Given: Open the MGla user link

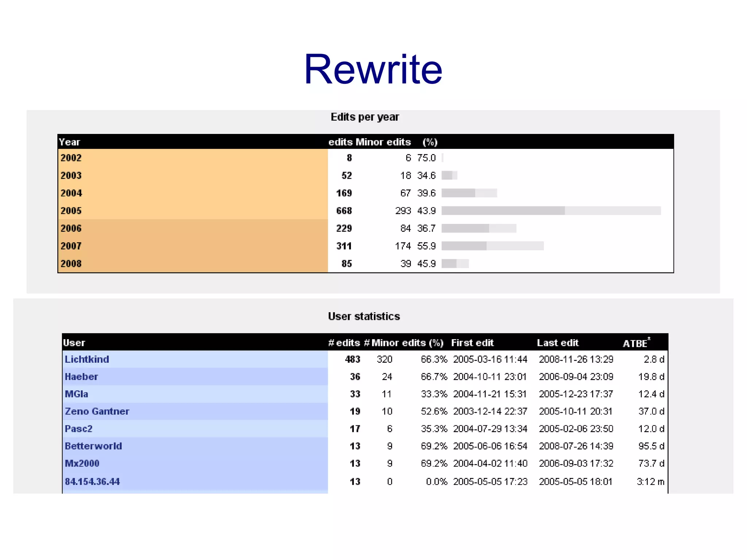Looking at the screenshot, I should 76,394.
